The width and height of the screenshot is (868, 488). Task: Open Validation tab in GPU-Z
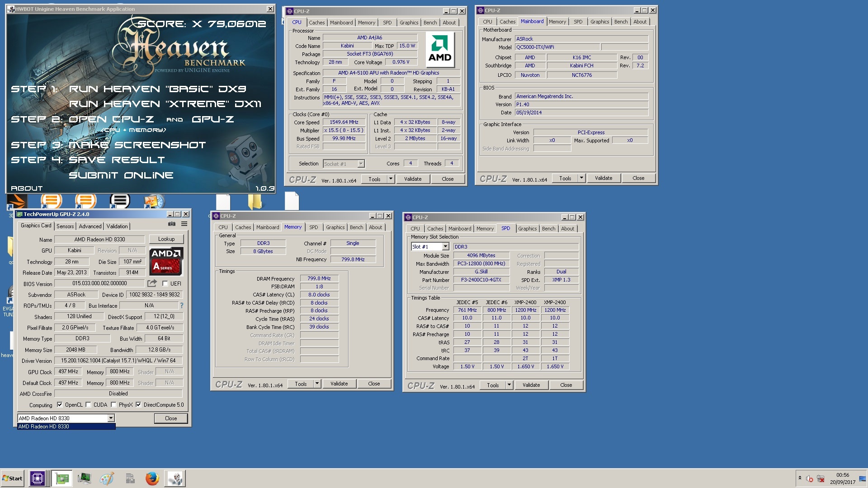pos(117,226)
